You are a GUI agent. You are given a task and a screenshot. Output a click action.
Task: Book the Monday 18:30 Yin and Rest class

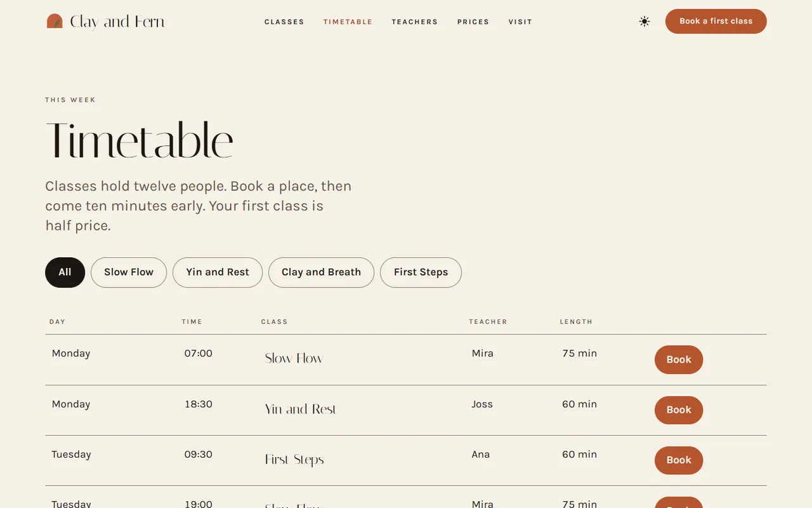(x=679, y=410)
